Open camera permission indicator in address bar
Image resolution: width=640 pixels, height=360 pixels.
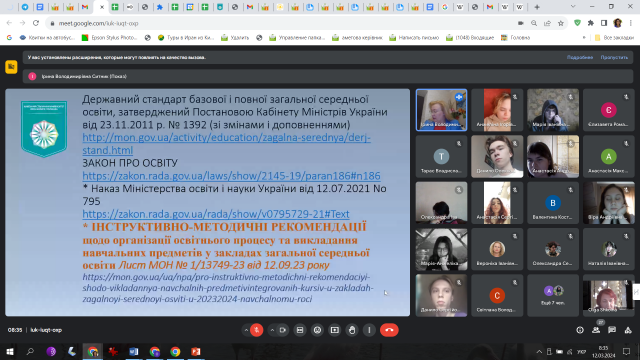pyautogui.click(x=520, y=23)
